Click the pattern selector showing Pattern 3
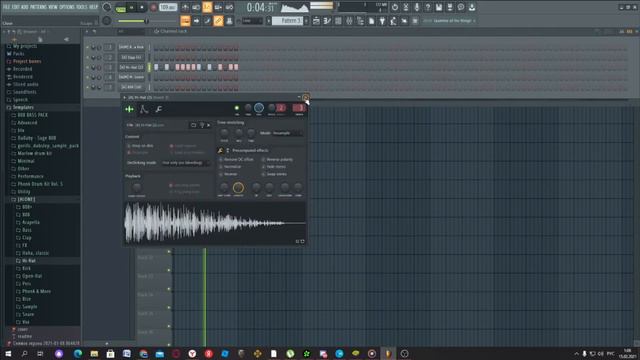Viewport: 640px width, 360px height. 287,21
